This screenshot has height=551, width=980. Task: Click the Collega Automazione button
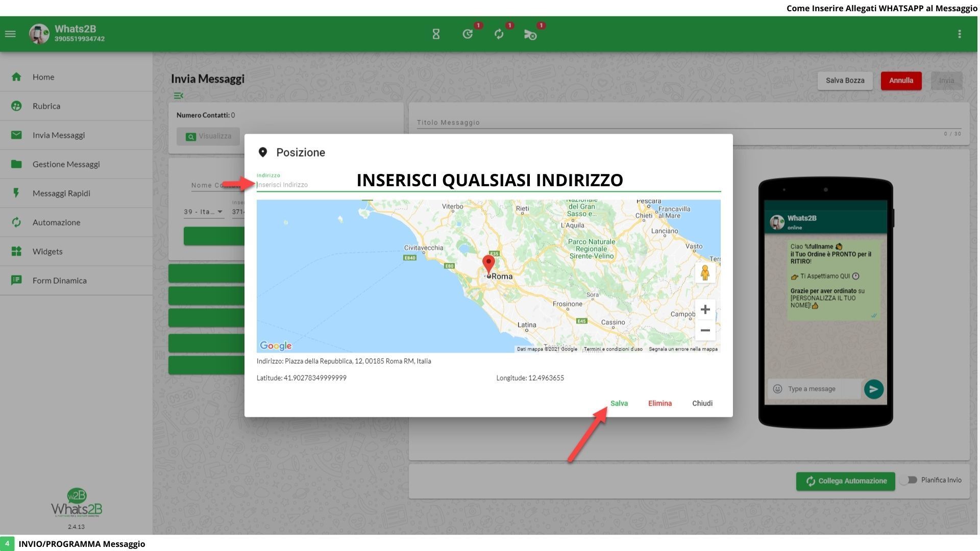846,481
